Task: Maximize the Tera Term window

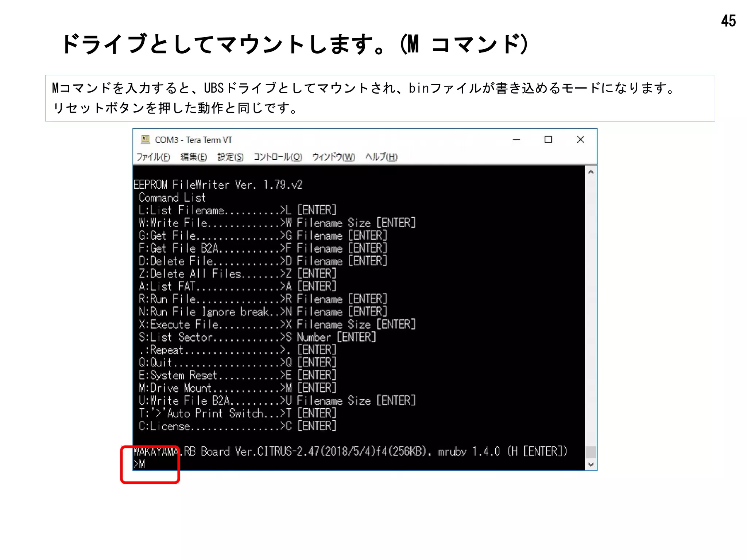Action: pos(548,140)
